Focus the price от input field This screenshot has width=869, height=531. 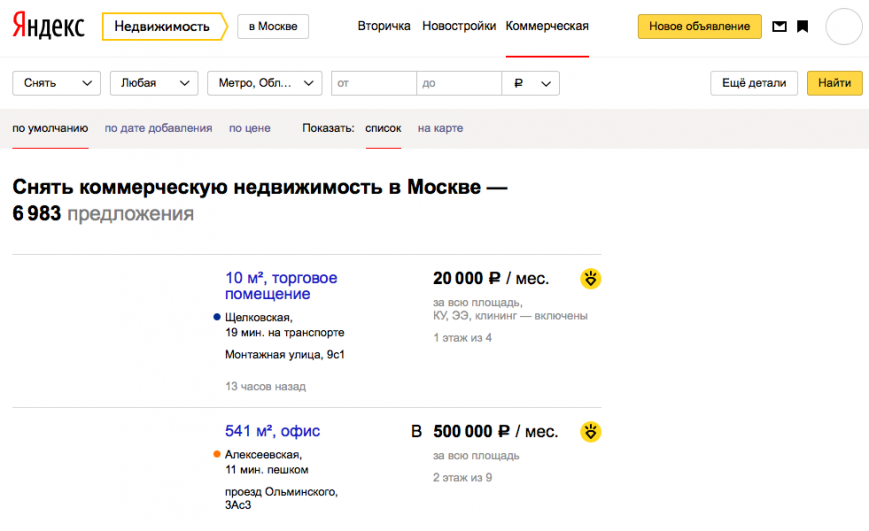374,83
